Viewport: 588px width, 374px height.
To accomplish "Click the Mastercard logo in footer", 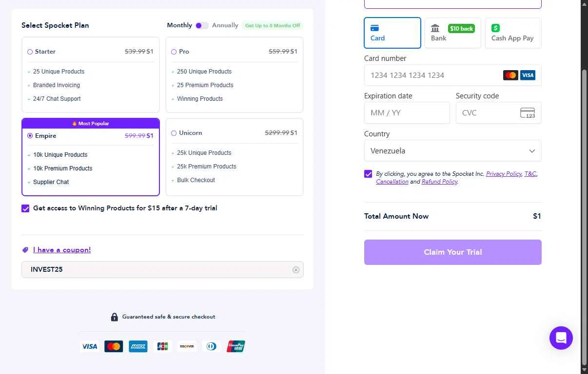I will coord(114,346).
